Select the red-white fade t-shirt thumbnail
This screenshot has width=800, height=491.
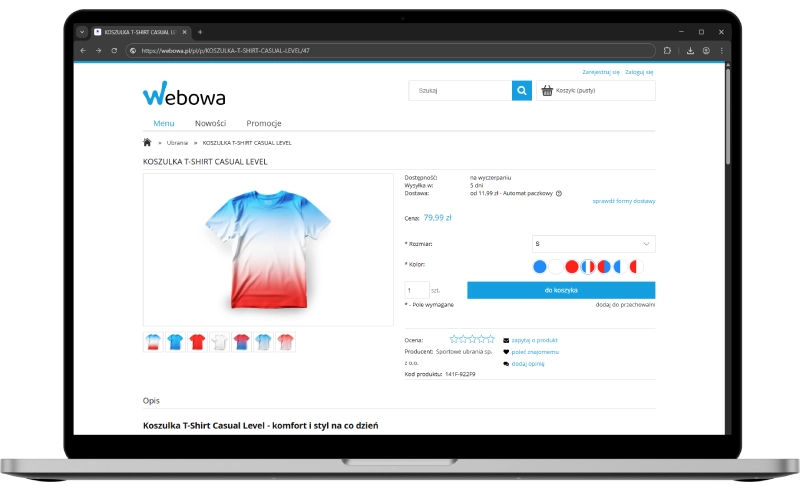click(x=285, y=341)
